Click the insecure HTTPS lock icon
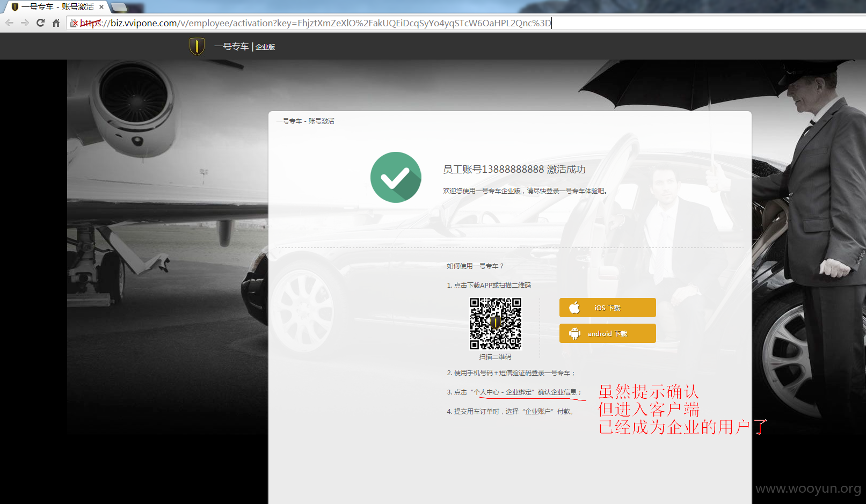Screen dimensions: 866x504 [x=75, y=23]
